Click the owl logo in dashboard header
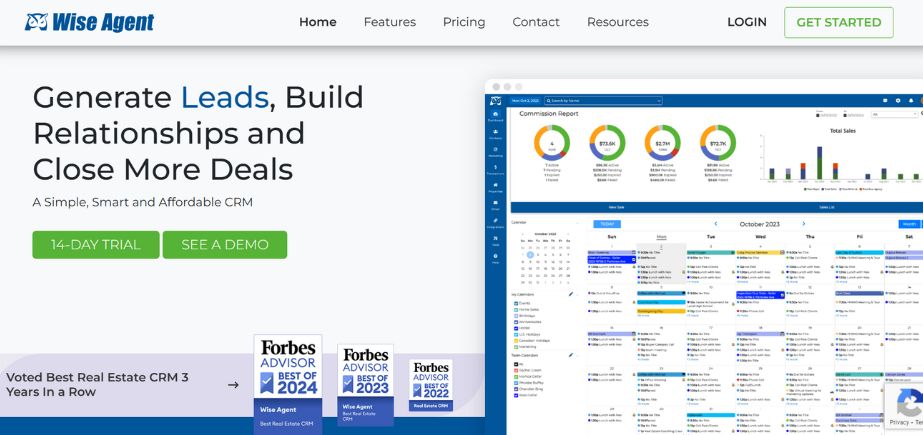 click(x=496, y=101)
